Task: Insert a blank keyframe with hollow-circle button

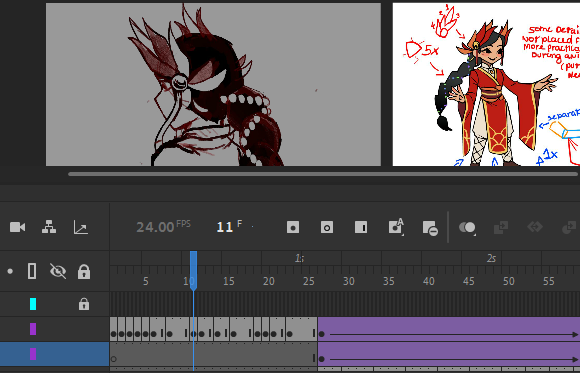Action: tap(327, 227)
